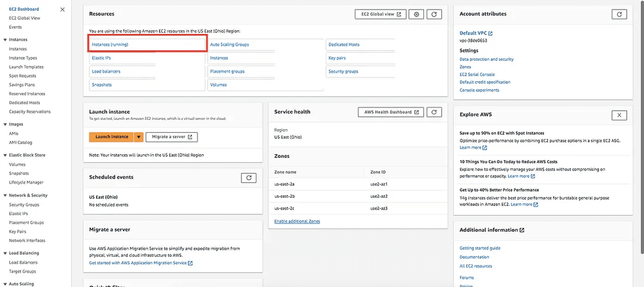
Task: Open EC2 Serial Console setting
Action: click(477, 74)
